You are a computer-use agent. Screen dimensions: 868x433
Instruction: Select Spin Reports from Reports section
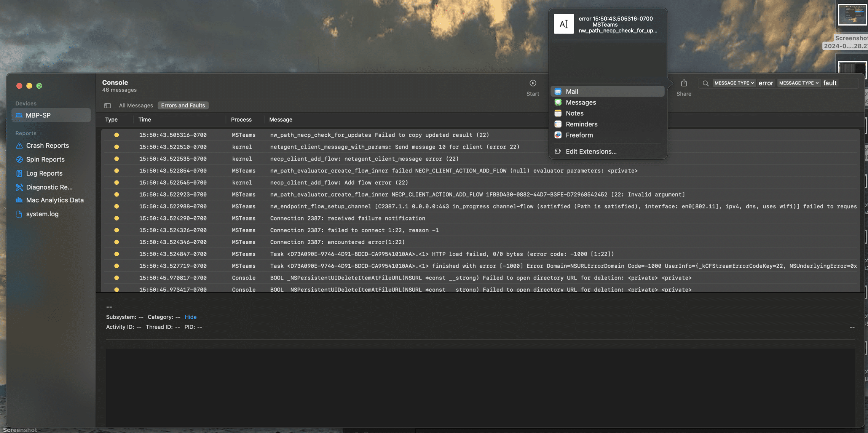(45, 159)
